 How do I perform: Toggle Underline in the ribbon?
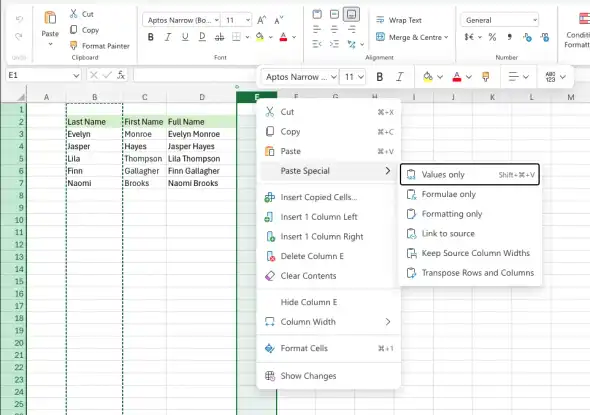pyautogui.click(x=185, y=37)
